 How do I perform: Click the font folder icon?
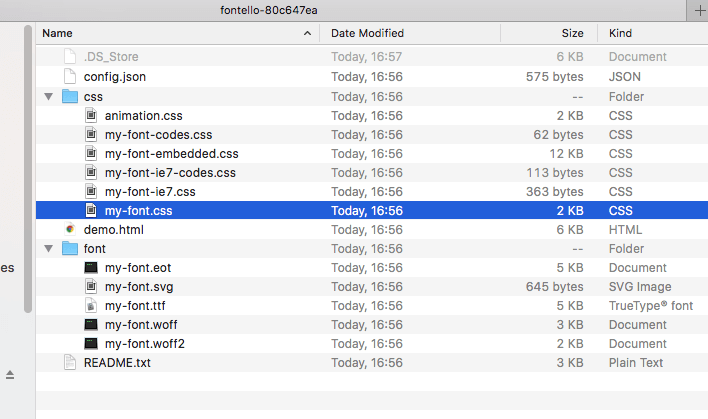click(70, 248)
